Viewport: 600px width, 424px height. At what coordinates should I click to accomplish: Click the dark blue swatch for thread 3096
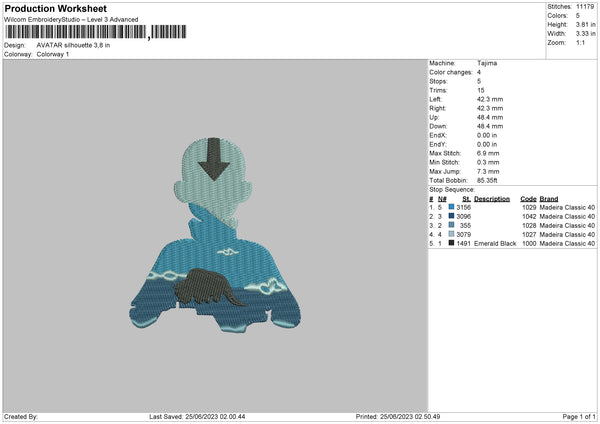coord(452,216)
